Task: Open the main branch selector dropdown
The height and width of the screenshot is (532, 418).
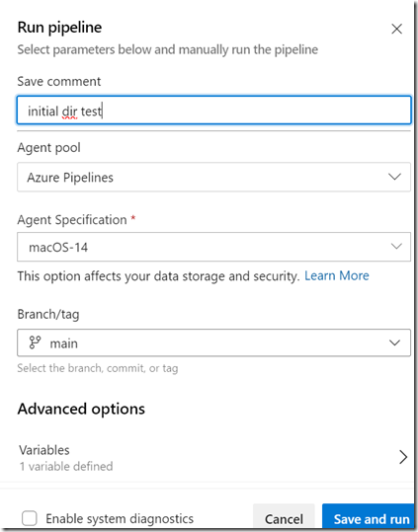Action: (x=213, y=342)
